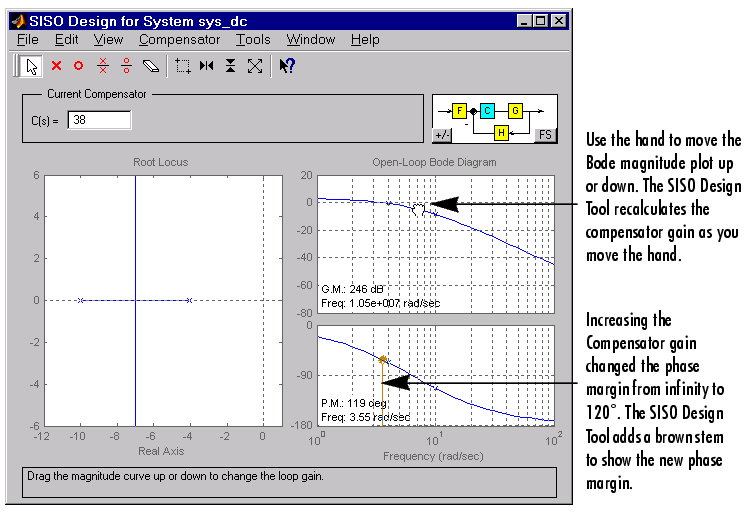Select the arrow pointer tool

pos(32,66)
